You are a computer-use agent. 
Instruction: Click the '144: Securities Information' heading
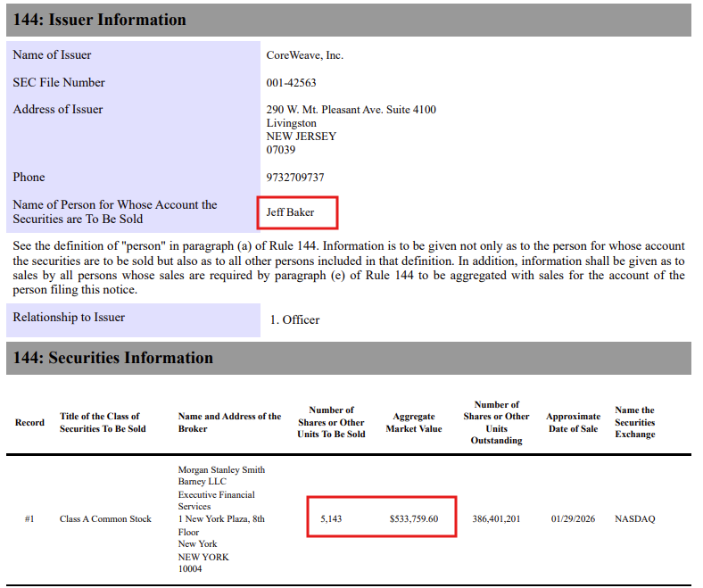pyautogui.click(x=113, y=358)
